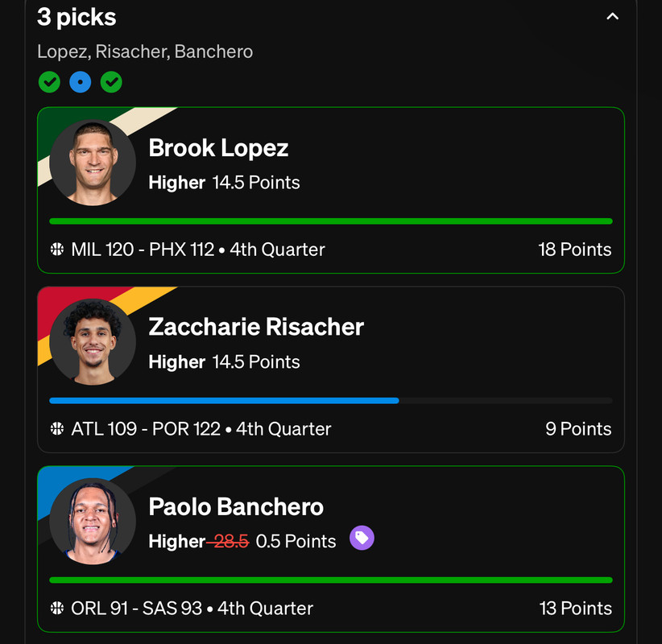Click Brook Lopez green progress bar

(331, 221)
